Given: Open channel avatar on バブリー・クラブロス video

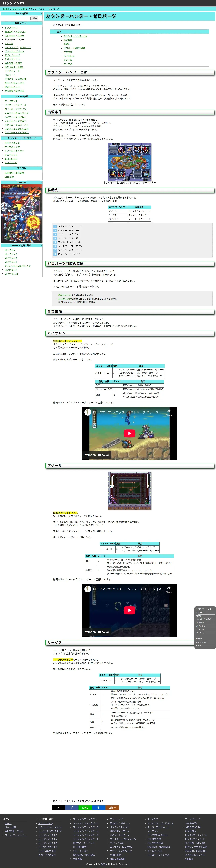Looking at the screenshot, I should click(87, 589).
